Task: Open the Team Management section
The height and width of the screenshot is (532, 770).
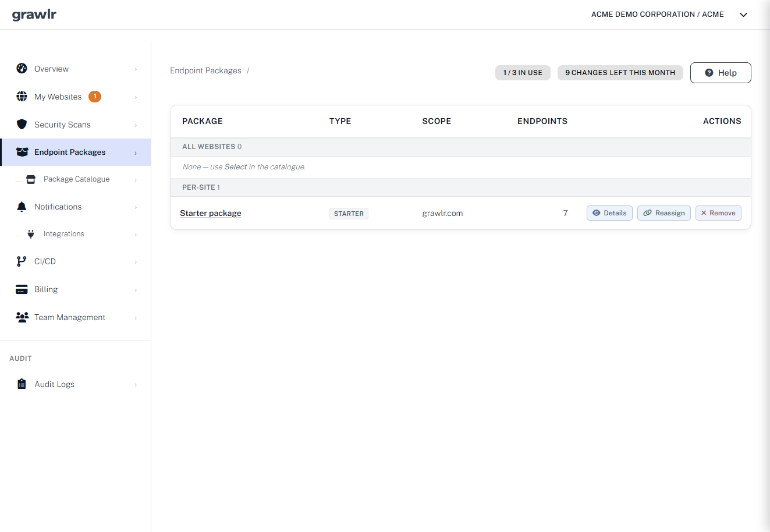Action: click(x=76, y=317)
